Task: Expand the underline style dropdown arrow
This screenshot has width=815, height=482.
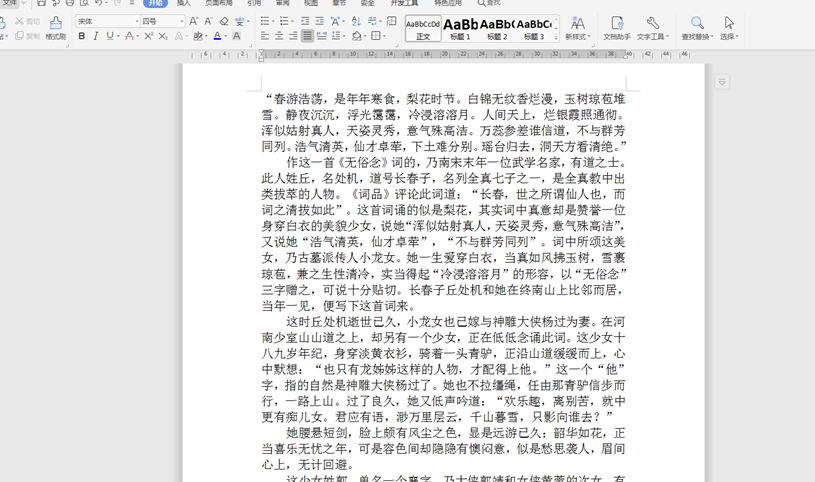Action: click(119, 36)
